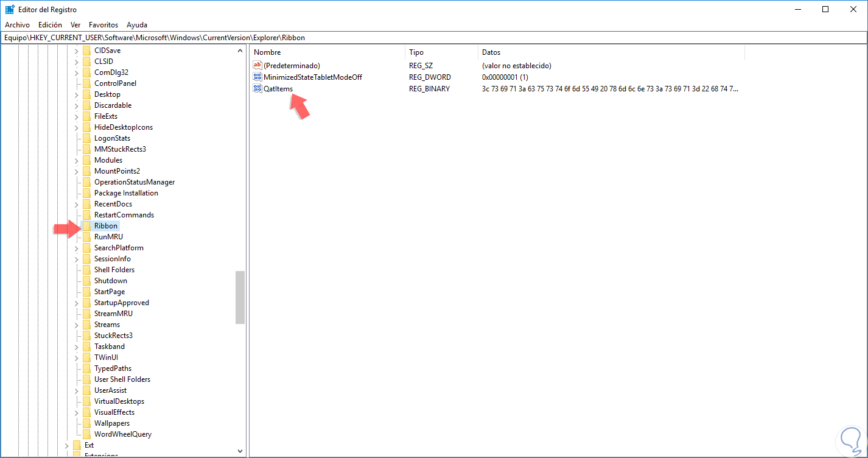Click the Package Installation folder icon

tap(86, 193)
